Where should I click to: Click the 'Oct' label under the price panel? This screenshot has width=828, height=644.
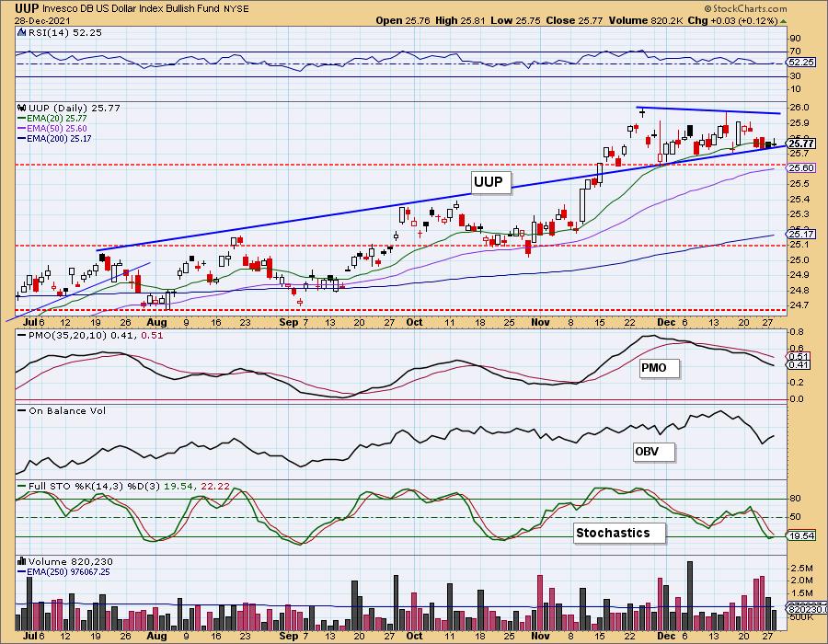pos(415,322)
